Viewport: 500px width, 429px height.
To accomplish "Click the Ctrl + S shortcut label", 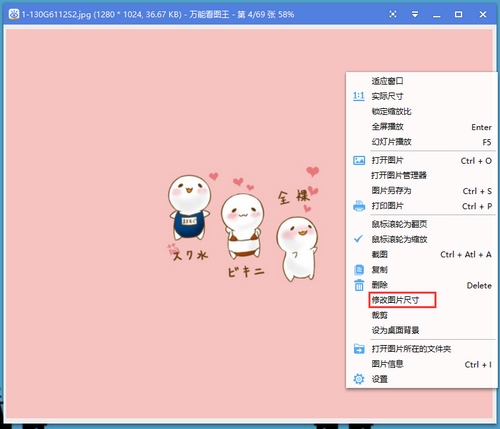I will (477, 191).
